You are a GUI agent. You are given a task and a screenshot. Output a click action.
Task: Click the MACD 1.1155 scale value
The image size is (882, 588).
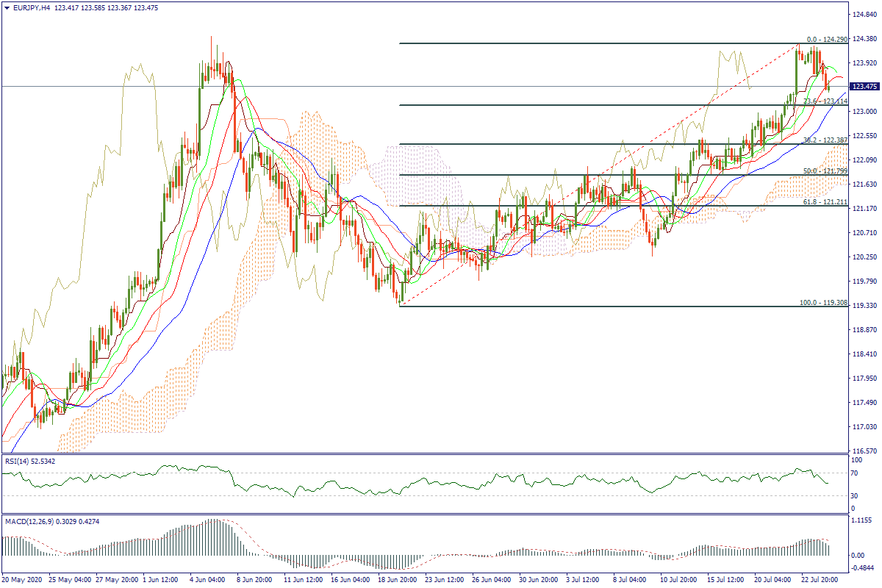861,520
